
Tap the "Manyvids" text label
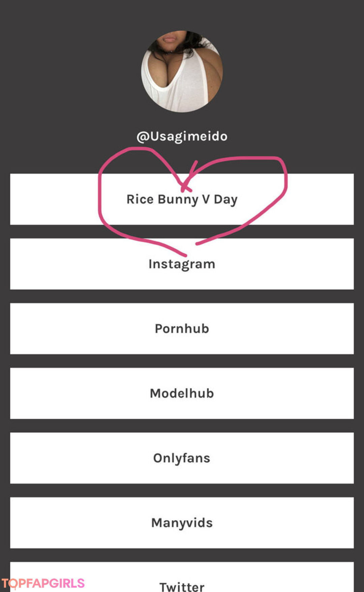coord(182,523)
